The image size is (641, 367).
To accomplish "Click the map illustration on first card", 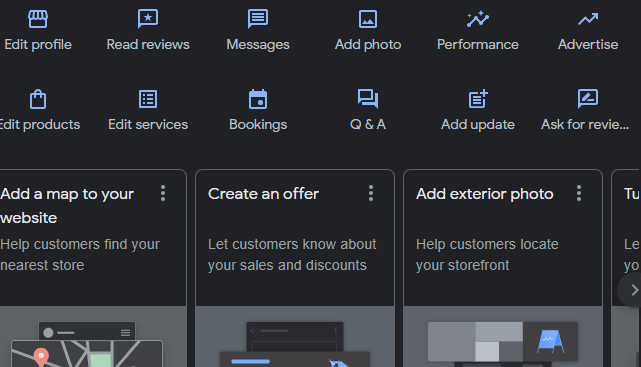I will 87,344.
